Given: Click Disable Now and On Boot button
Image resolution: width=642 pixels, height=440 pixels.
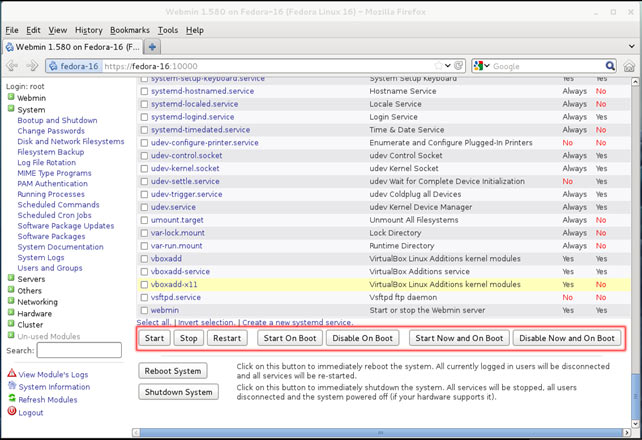Looking at the screenshot, I should 567,338.
